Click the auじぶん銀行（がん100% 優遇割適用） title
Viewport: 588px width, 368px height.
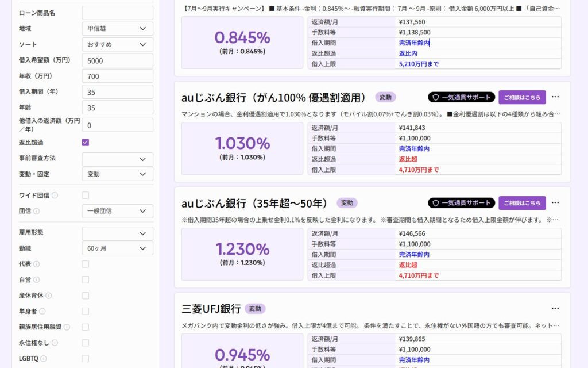(276, 98)
